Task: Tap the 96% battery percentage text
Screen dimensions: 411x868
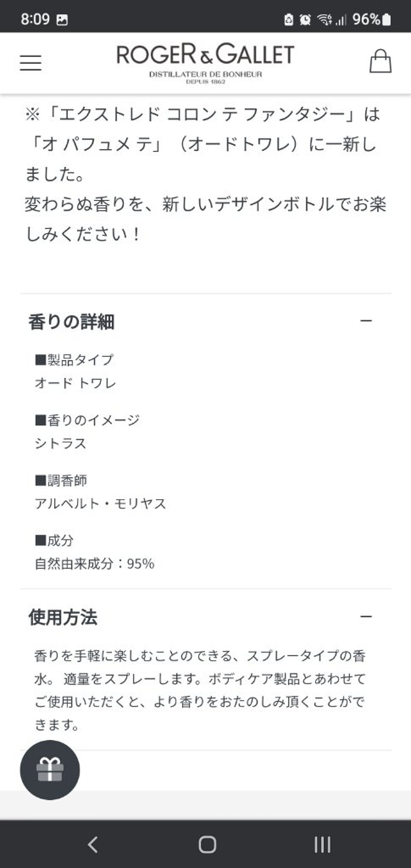Action: click(x=366, y=20)
